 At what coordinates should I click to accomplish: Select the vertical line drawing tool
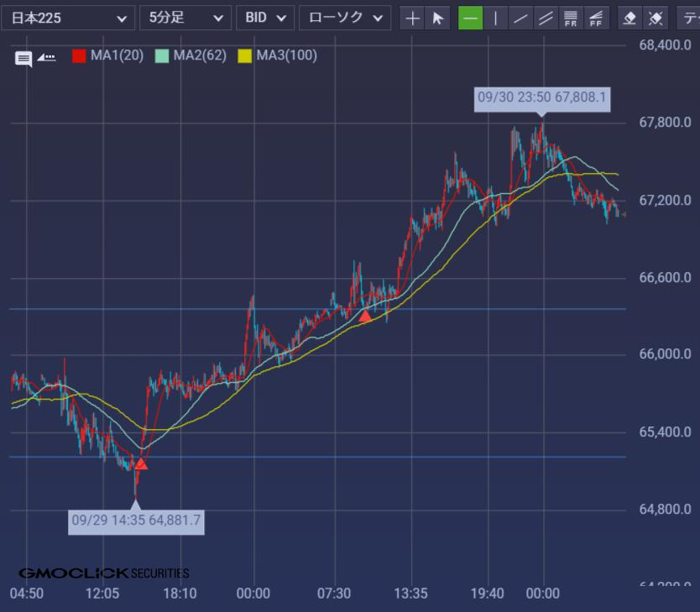tap(495, 18)
